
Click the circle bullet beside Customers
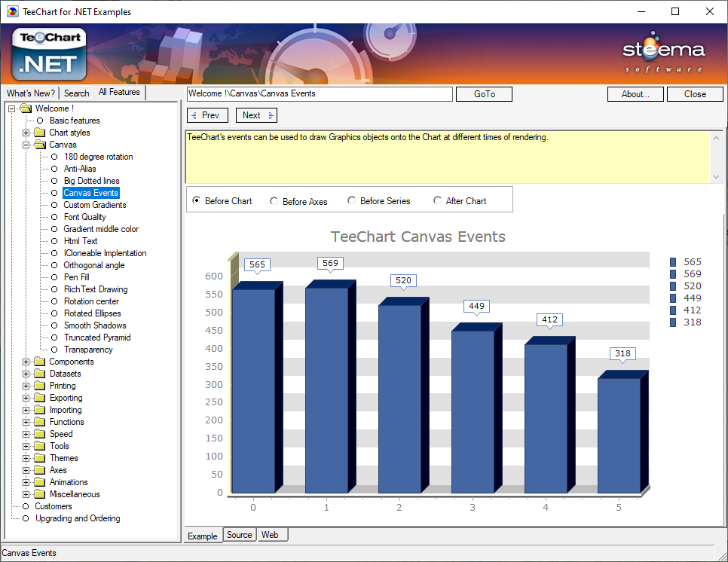[x=26, y=507]
